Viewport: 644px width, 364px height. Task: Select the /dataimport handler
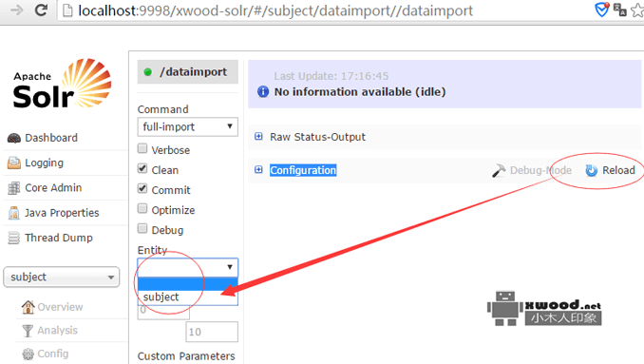tap(188, 72)
